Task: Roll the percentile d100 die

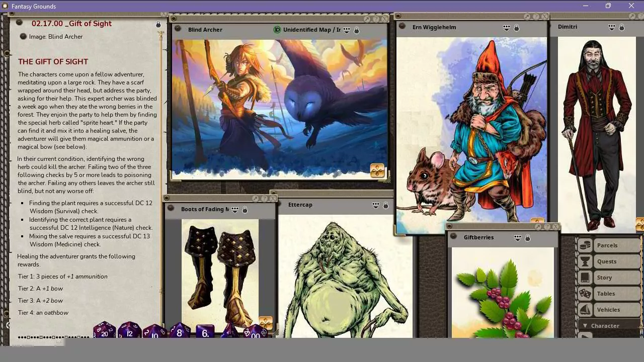Action: point(255,331)
